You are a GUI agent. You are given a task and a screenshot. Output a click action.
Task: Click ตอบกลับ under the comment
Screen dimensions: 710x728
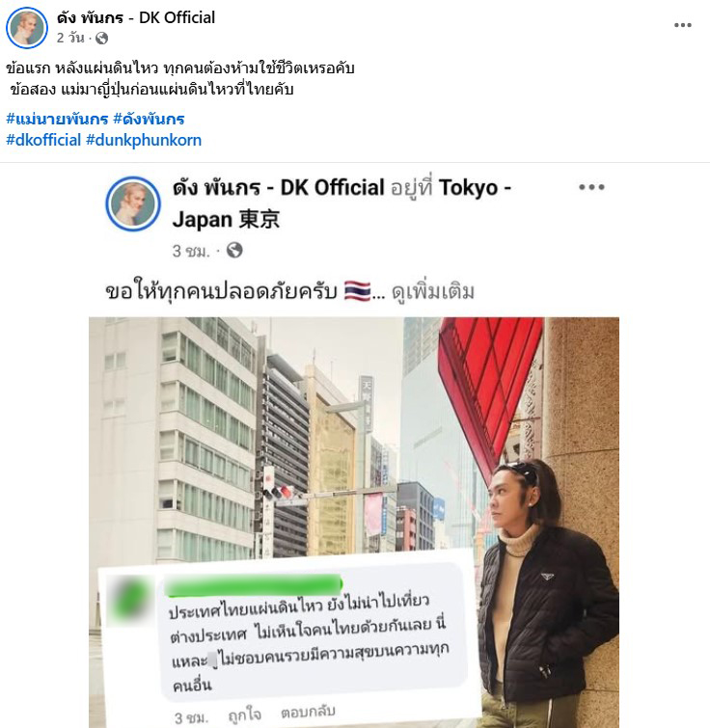(x=308, y=713)
